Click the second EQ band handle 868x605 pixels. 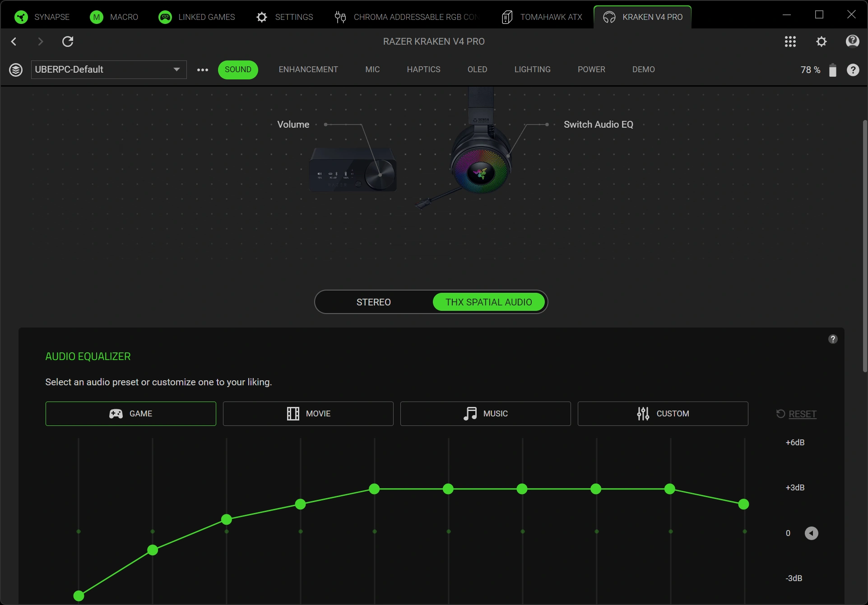click(x=153, y=550)
